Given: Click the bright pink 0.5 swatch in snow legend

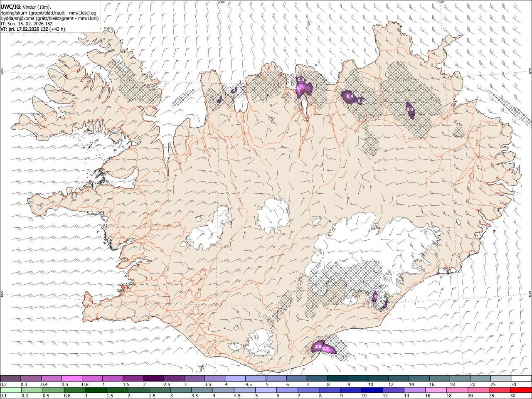Looking at the screenshot, I should (72, 378).
